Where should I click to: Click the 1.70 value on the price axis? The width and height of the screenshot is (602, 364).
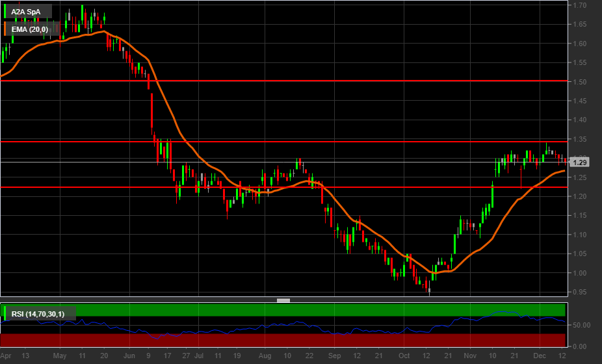579,6
